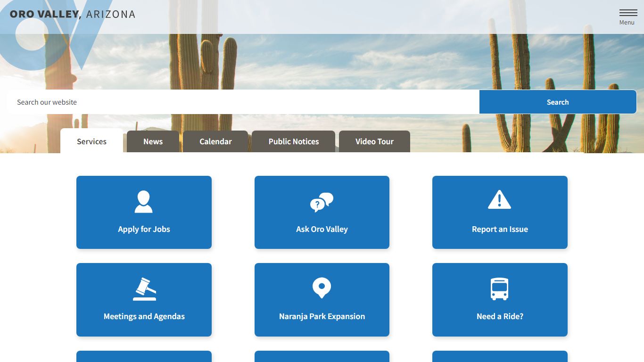Click the gavel icon for Meetings and Agendas
The height and width of the screenshot is (362, 644).
coord(144,289)
